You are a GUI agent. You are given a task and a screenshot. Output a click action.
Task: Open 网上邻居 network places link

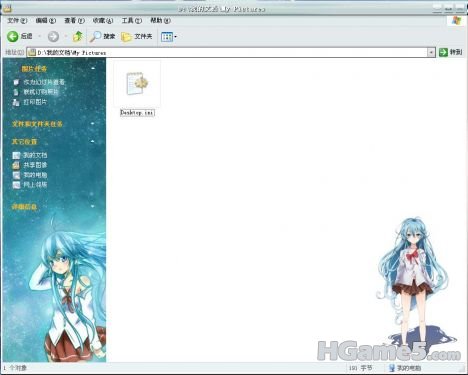(35, 185)
